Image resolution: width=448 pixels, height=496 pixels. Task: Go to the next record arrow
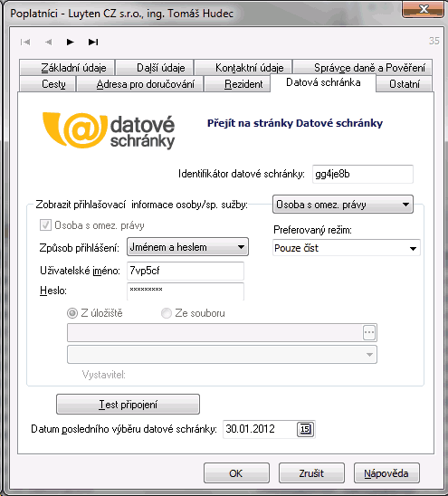71,42
